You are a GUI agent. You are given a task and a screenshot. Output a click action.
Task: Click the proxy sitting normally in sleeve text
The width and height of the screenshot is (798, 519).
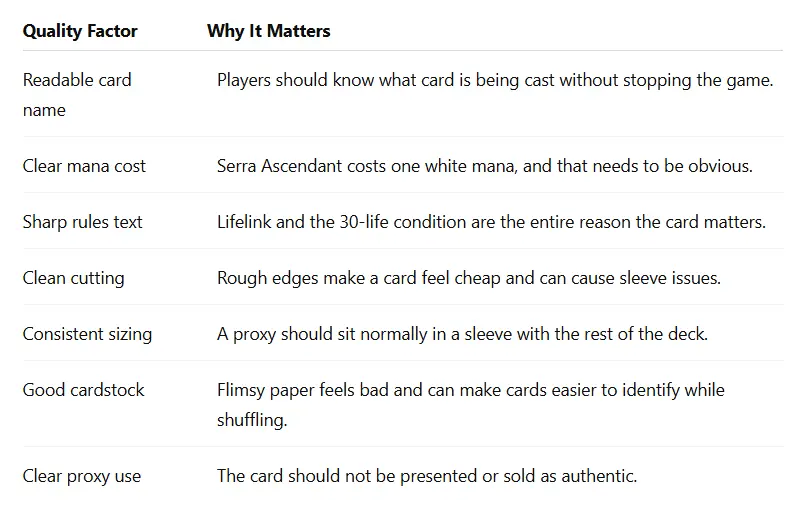(462, 334)
